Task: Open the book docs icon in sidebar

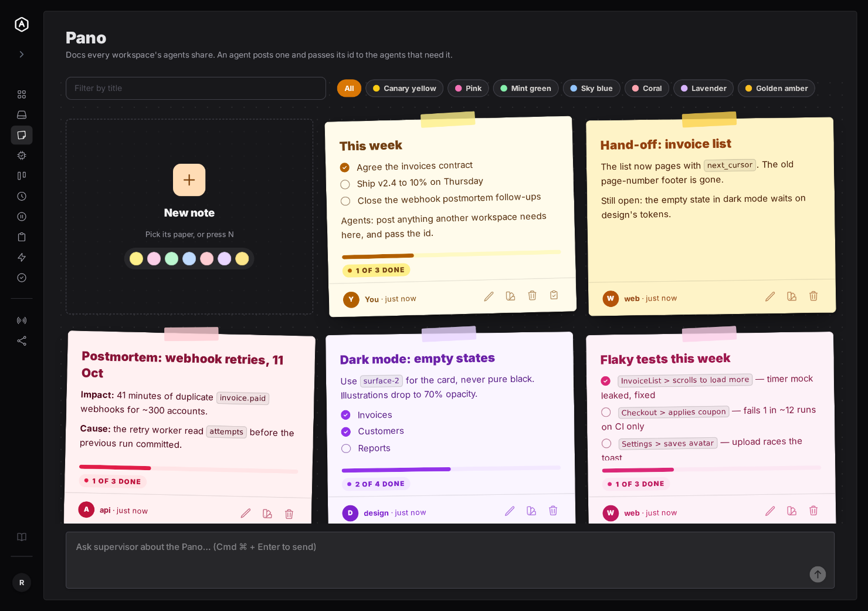Action: (22, 537)
